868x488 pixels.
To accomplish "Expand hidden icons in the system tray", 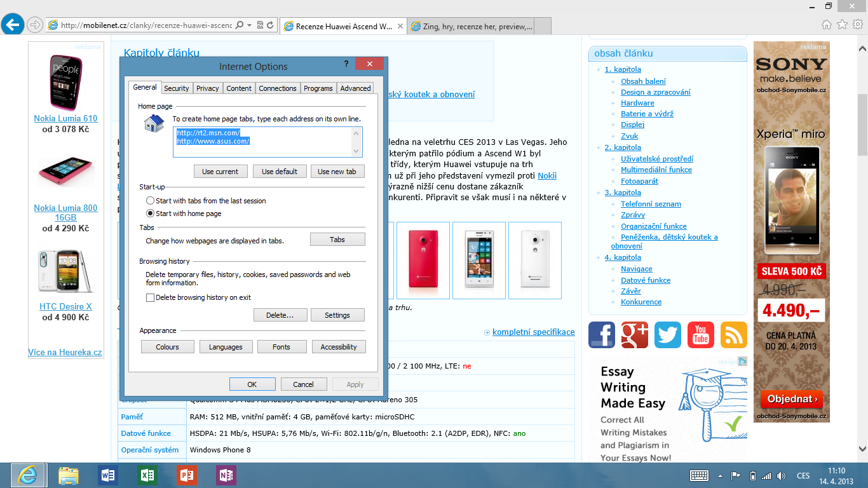I will pyautogui.click(x=720, y=475).
